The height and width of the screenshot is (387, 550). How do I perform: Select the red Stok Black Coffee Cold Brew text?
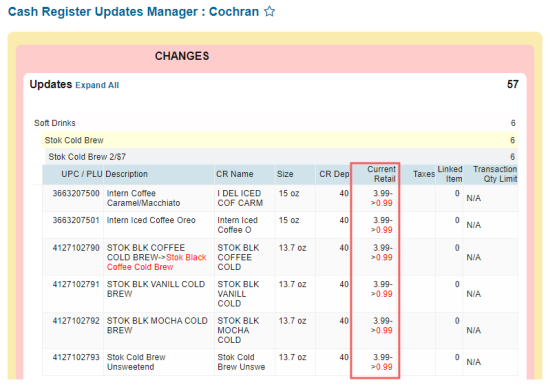click(156, 262)
